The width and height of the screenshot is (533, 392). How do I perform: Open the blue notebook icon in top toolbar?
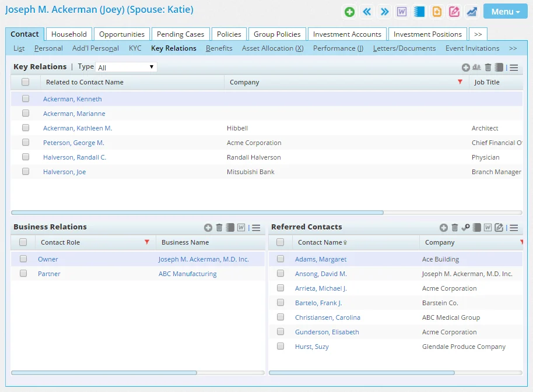tap(419, 12)
